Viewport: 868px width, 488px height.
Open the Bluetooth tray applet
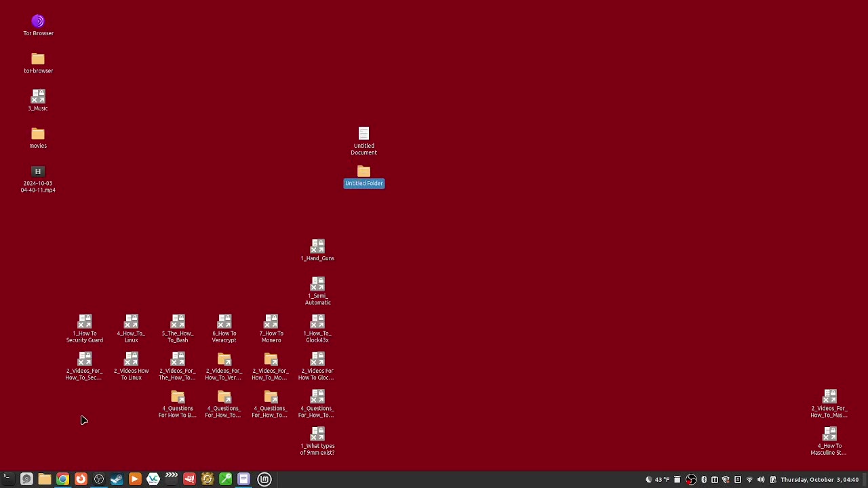704,480
